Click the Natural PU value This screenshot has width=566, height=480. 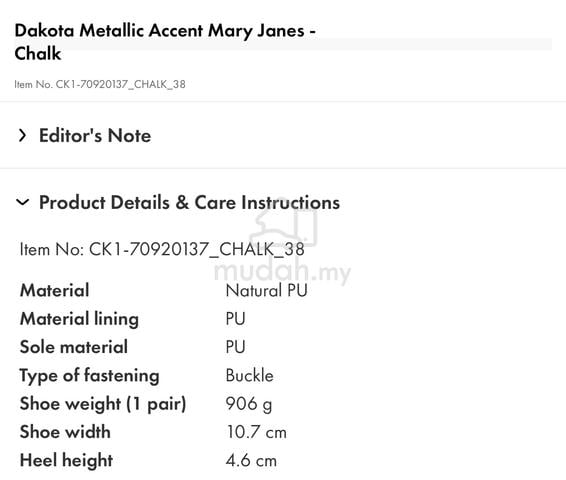pos(266,291)
